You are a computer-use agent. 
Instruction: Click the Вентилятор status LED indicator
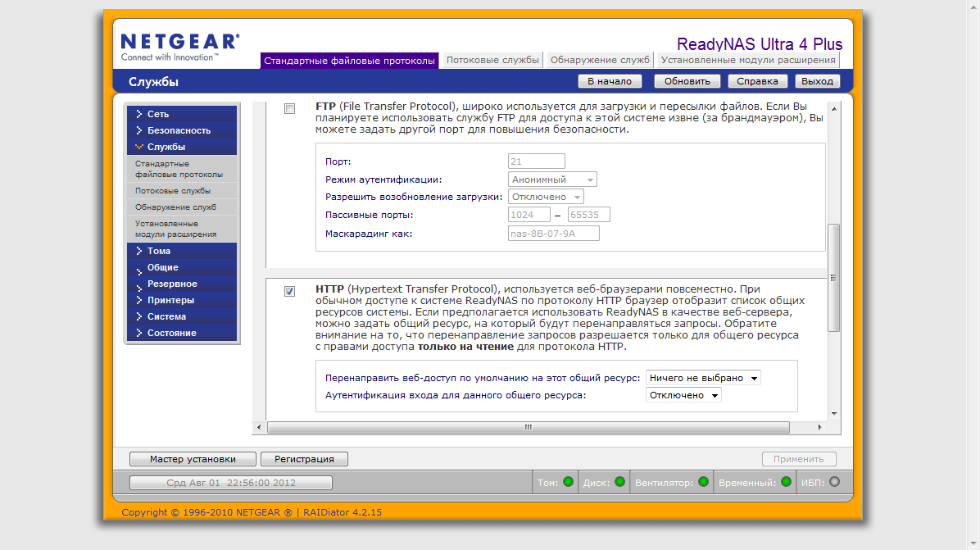(703, 482)
